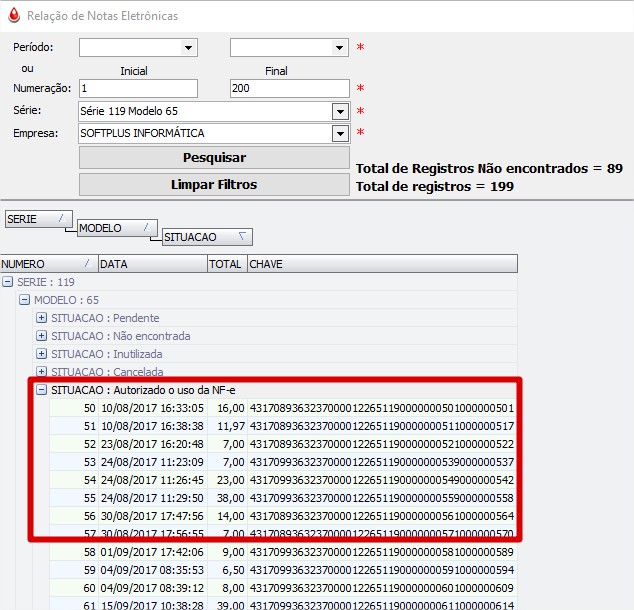This screenshot has width=634, height=610.
Task: Click the date 01/09/2017 17:42:06
Action: point(152,552)
